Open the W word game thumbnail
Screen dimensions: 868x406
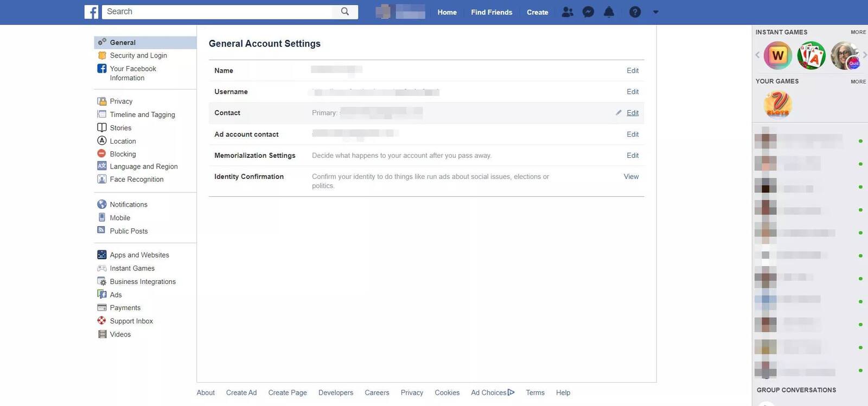click(778, 55)
